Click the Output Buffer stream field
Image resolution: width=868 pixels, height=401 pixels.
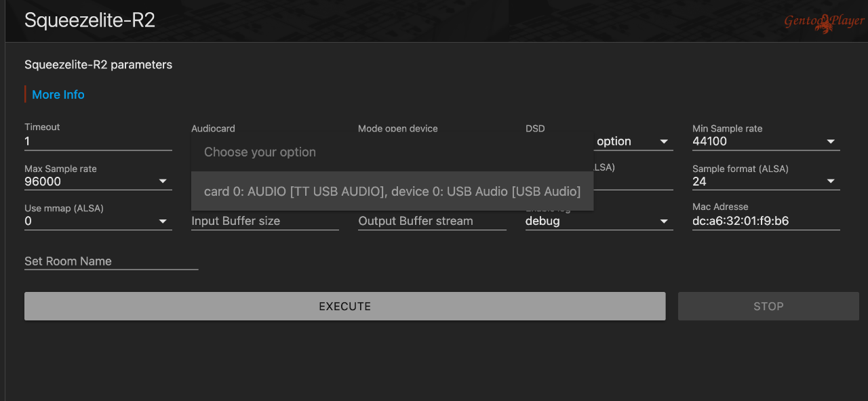432,221
